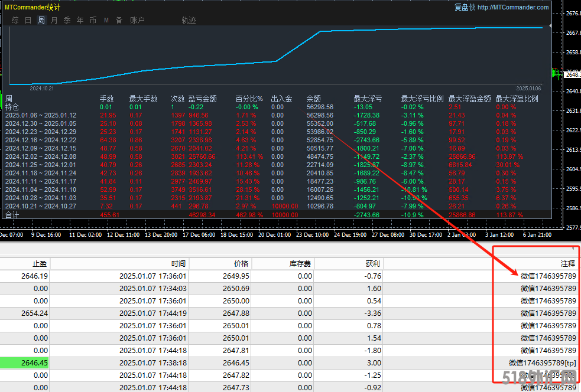Click the comment 微信1746395789[tp]
Viewport: 581px width, 392px height.
(x=543, y=362)
